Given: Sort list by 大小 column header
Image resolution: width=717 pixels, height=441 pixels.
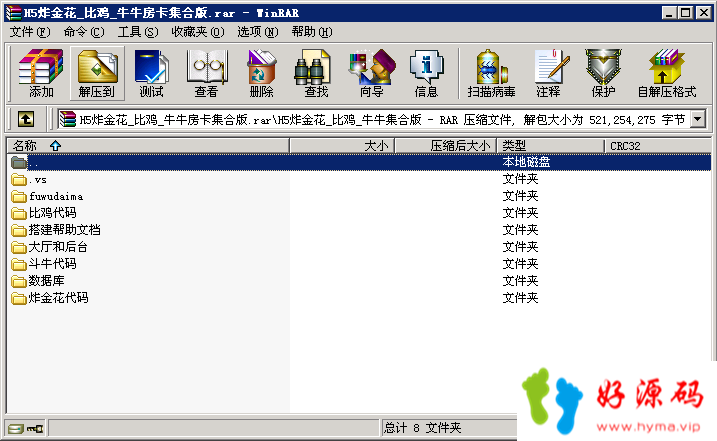Looking at the screenshot, I should point(342,146).
